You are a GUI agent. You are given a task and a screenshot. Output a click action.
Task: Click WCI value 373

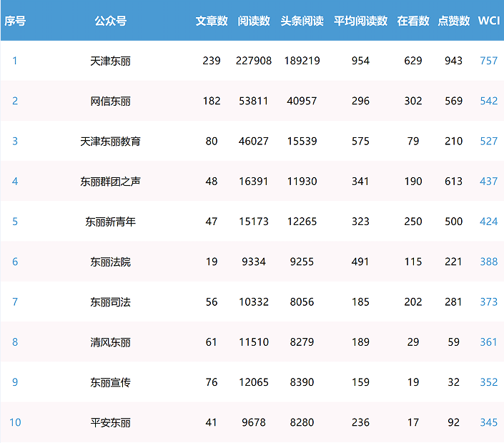point(489,302)
